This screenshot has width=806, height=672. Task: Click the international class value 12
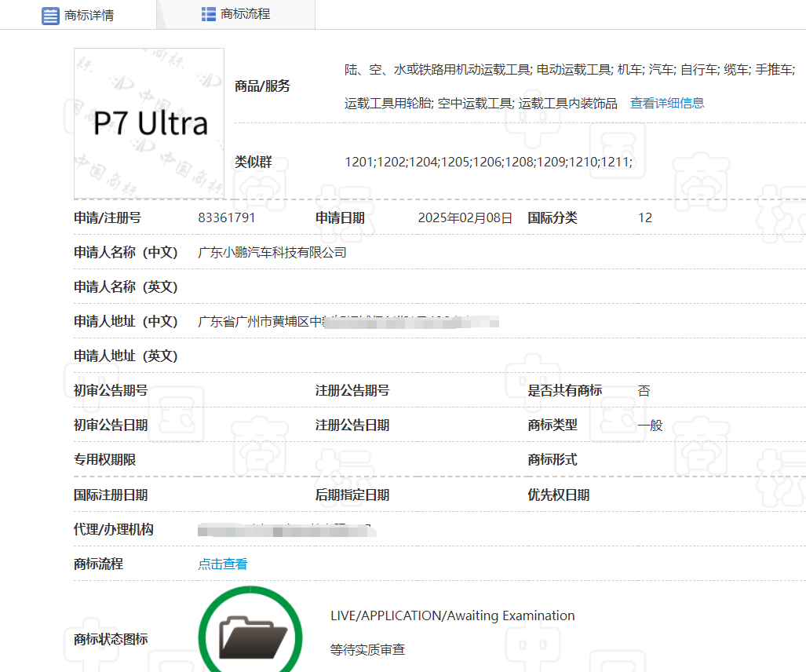644,218
